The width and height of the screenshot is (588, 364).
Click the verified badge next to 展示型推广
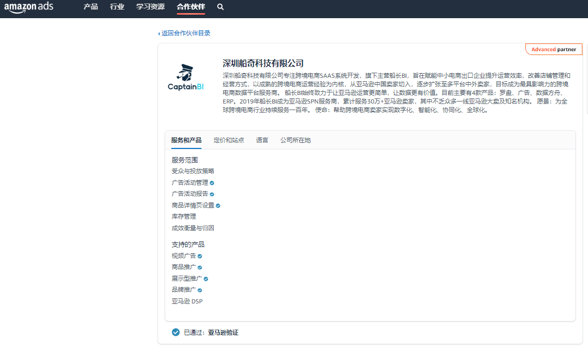206,278
